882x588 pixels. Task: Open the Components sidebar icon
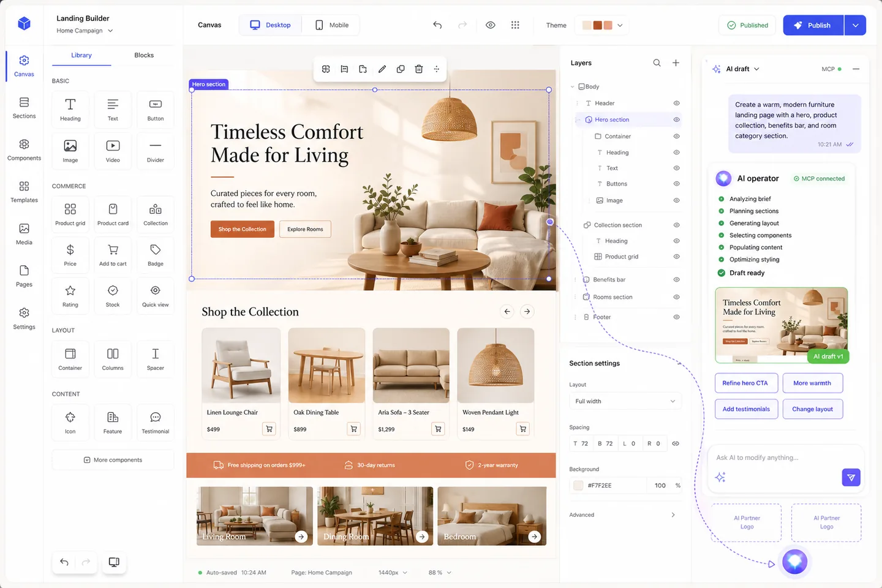click(24, 149)
